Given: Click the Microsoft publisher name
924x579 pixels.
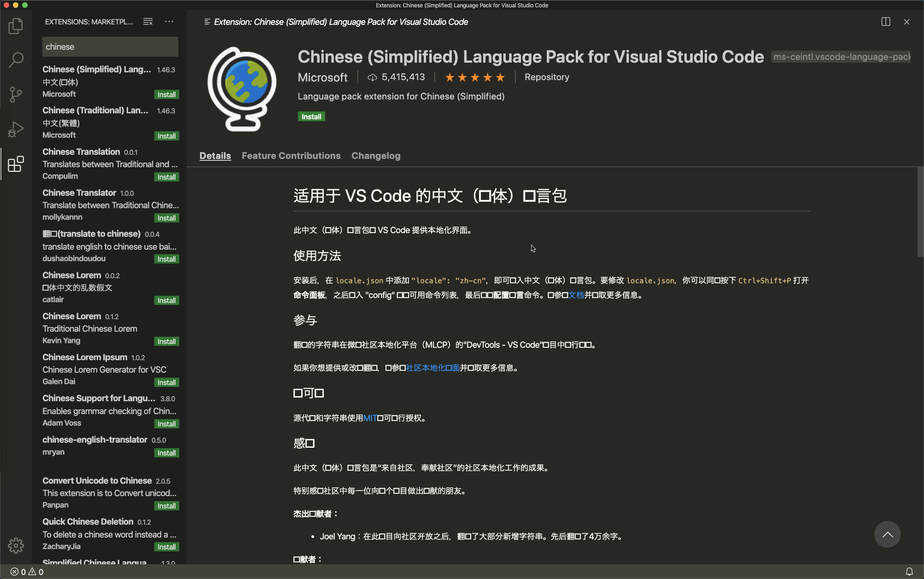Looking at the screenshot, I should click(322, 77).
